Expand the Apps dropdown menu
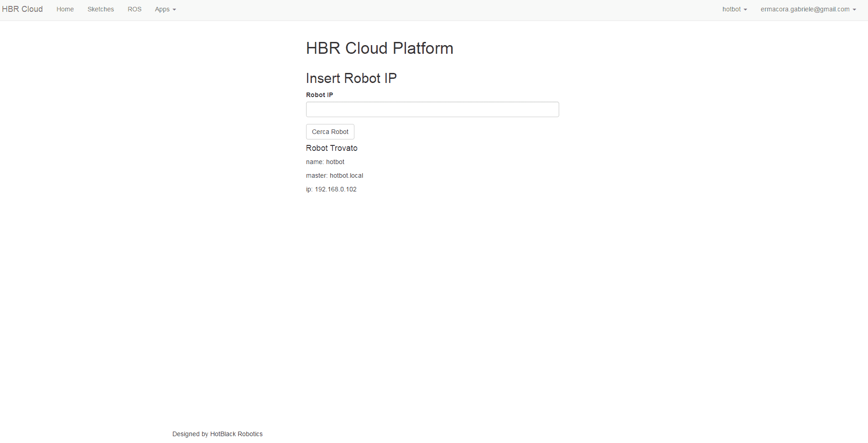Viewport: 868px width, 443px height. [x=162, y=9]
